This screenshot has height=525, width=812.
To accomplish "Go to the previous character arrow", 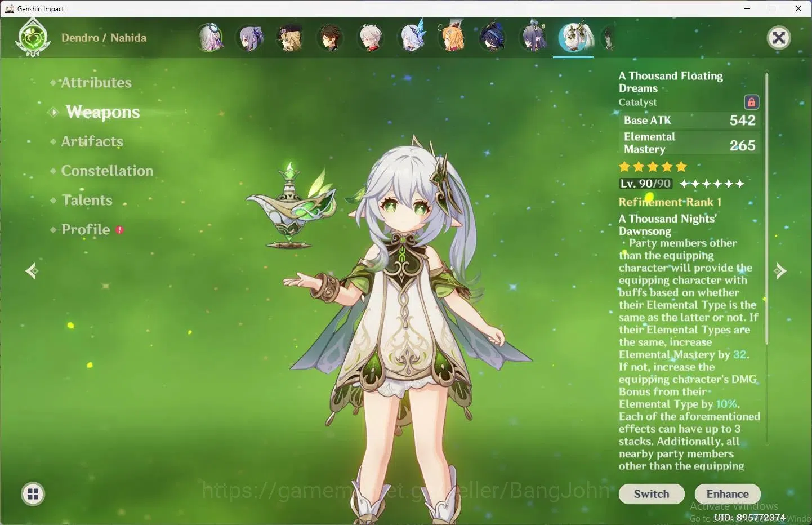I will [32, 271].
